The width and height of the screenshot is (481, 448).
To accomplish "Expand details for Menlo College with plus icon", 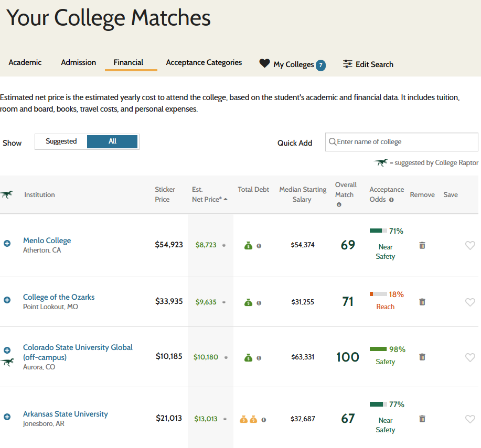I will click(7, 243).
